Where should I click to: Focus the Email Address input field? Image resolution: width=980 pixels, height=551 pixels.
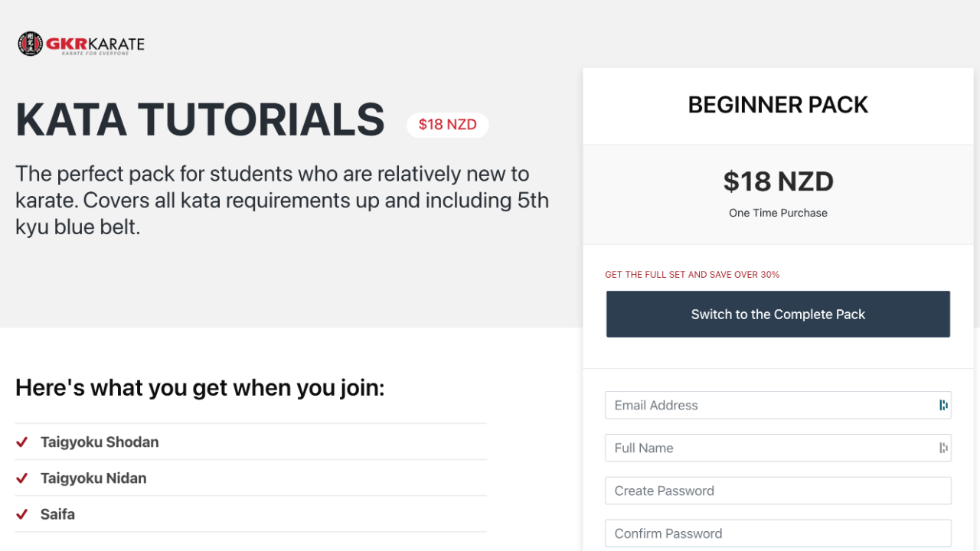tap(769, 406)
